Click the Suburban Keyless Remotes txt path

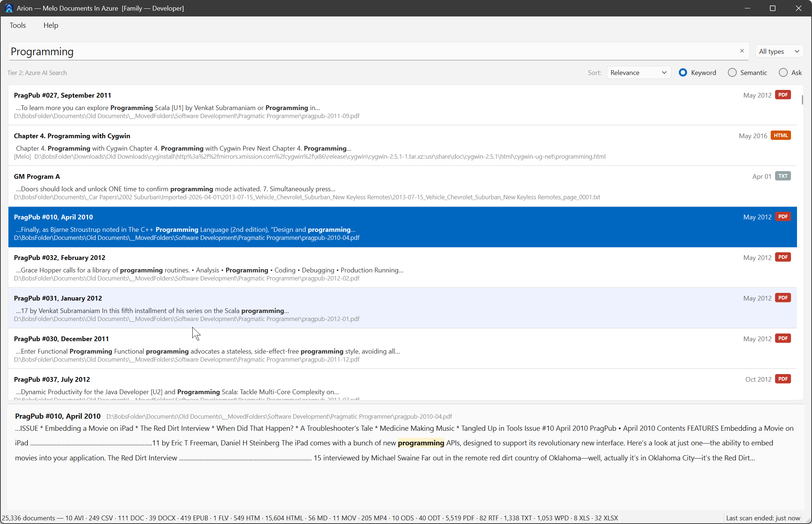(307, 197)
